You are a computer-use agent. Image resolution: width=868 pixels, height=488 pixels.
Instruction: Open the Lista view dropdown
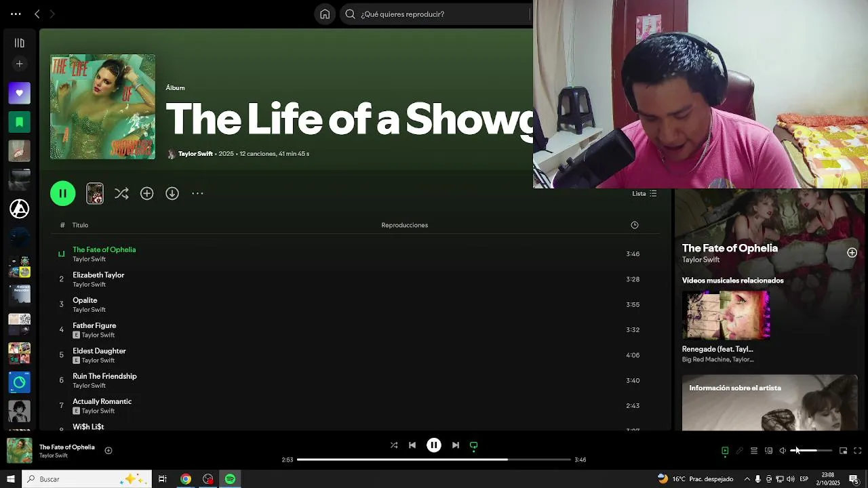644,193
